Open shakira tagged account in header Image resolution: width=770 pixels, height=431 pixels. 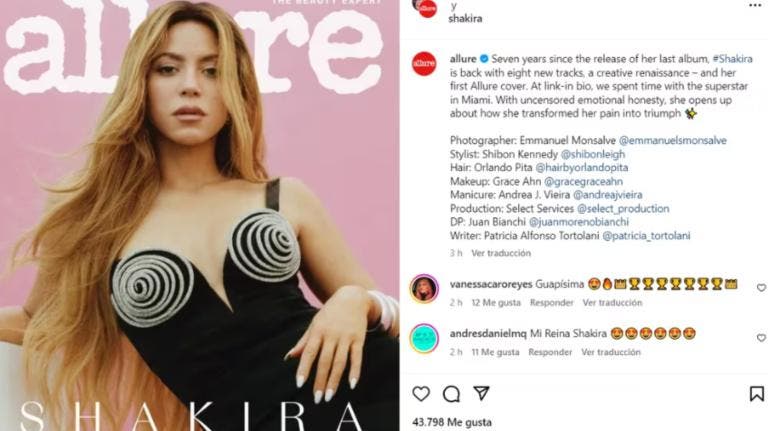pos(465,19)
